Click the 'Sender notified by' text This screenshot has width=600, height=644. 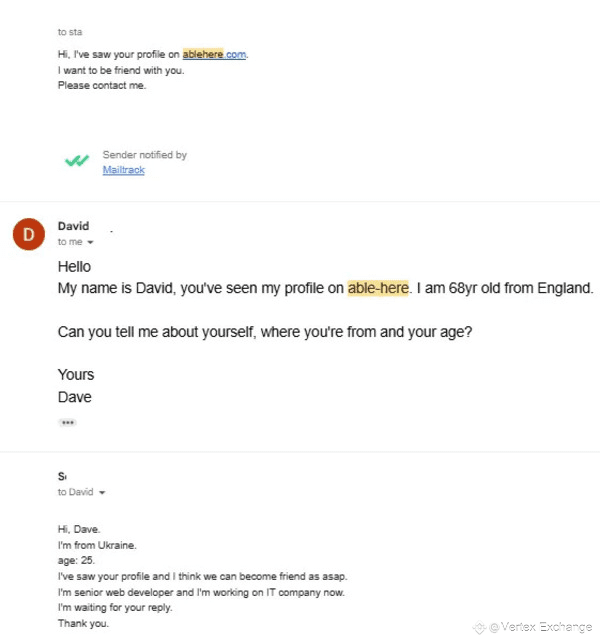click(145, 155)
